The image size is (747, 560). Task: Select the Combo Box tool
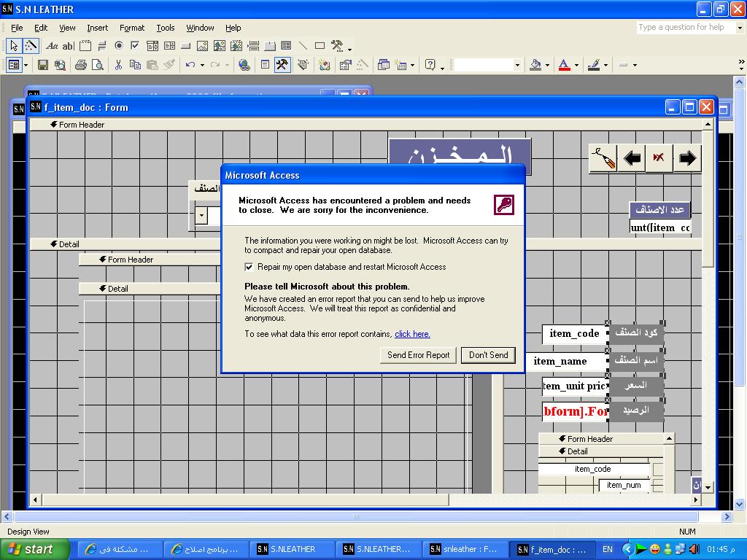pyautogui.click(x=152, y=46)
